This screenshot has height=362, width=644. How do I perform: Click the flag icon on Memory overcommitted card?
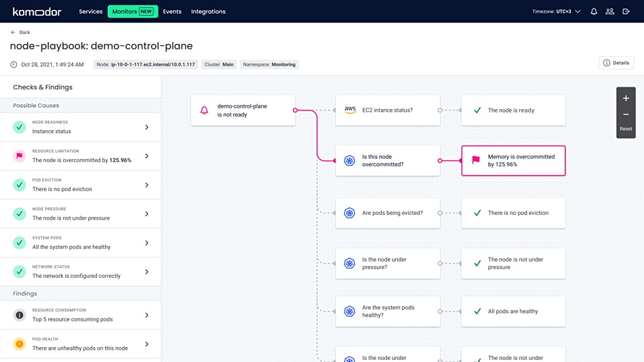[x=476, y=160]
